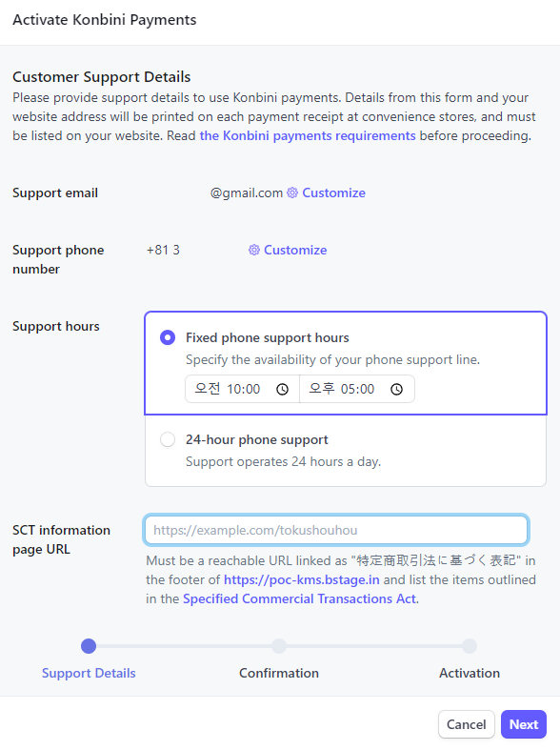Click the Confirmation step circle

[x=279, y=646]
